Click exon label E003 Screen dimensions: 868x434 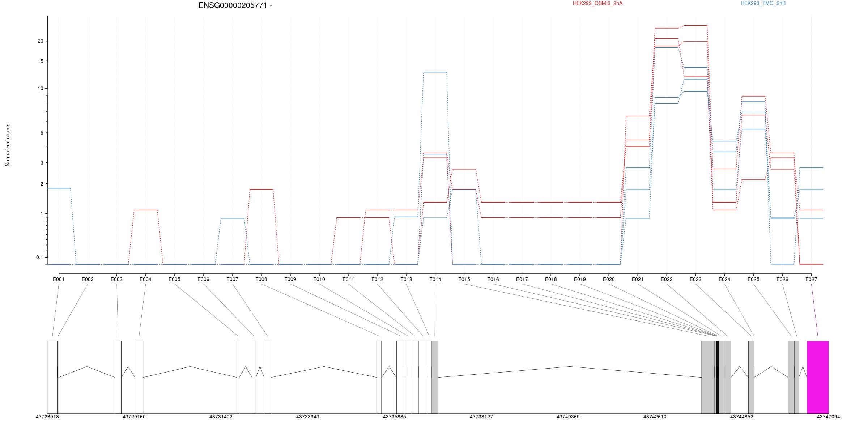tap(116, 279)
